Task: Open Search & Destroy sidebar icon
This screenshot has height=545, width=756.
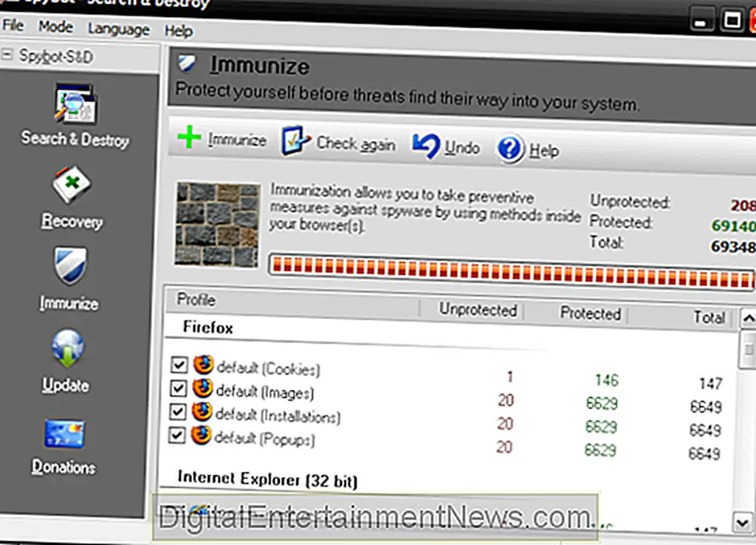Action: tap(75, 104)
